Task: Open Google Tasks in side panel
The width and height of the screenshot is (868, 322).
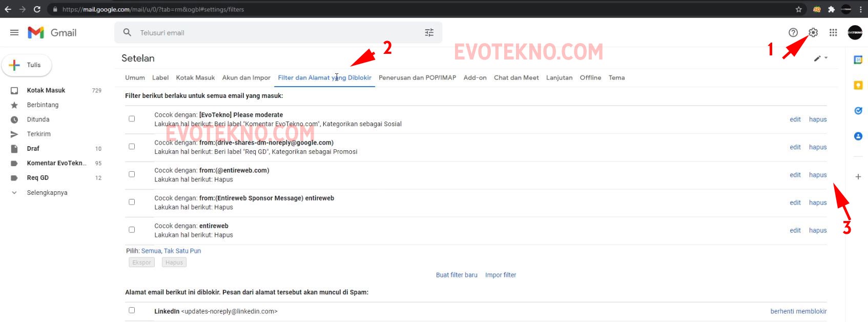Action: [858, 111]
